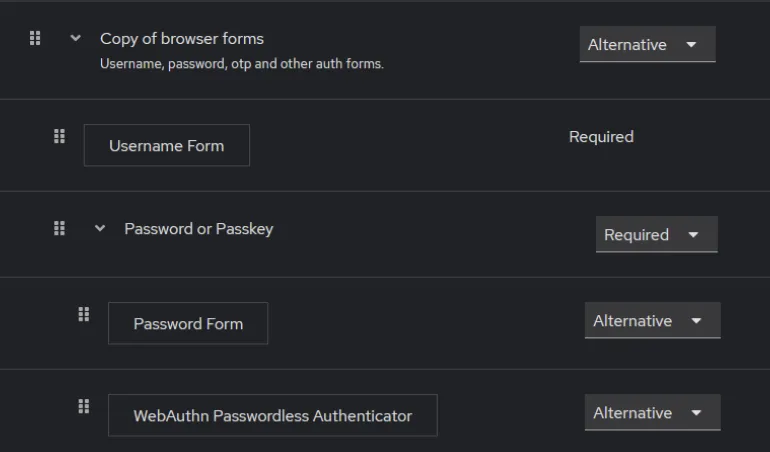Image resolution: width=770 pixels, height=452 pixels.
Task: Click the Username Form drag handle icon
Action: [59, 136]
